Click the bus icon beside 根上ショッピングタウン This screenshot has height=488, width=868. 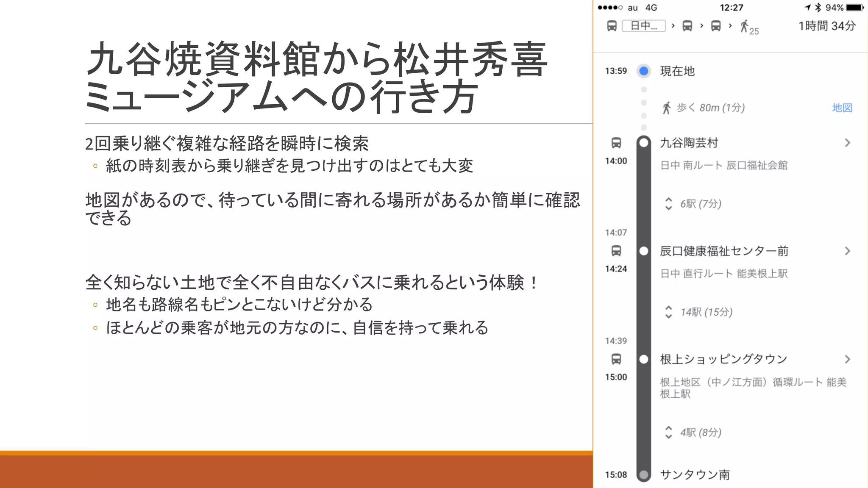616,359
